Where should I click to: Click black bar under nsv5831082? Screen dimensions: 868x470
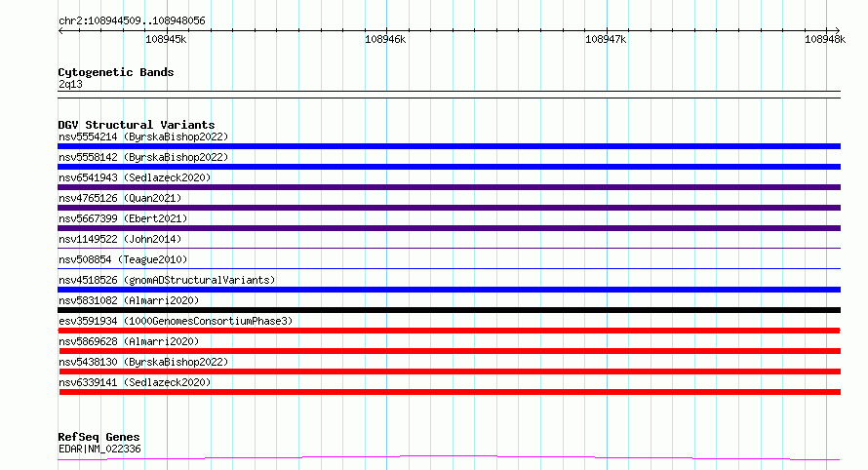tap(449, 310)
